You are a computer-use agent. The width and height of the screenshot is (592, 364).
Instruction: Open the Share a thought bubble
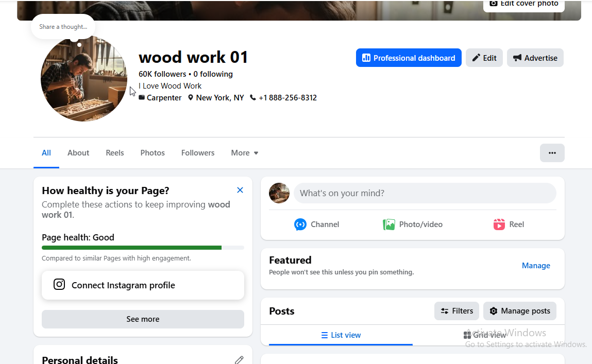click(x=63, y=27)
